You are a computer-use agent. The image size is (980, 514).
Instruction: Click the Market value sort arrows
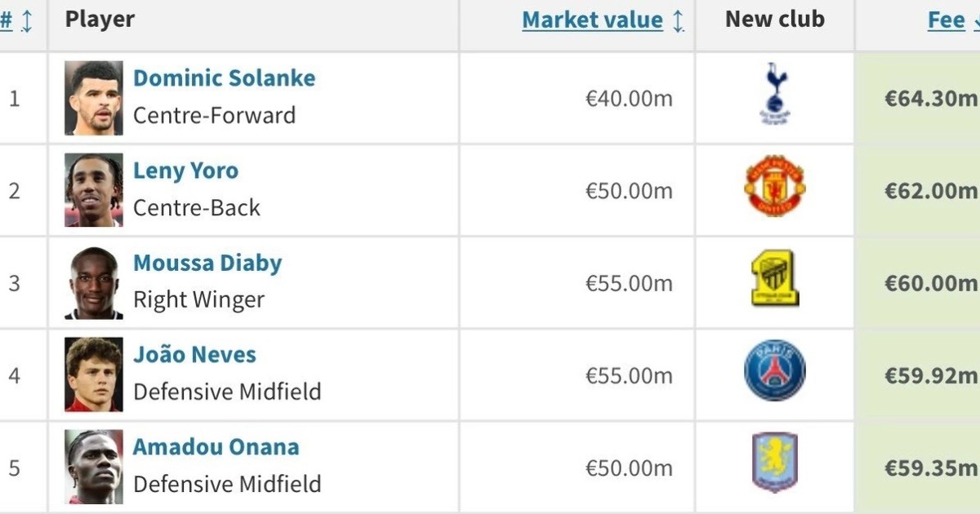pos(678,21)
